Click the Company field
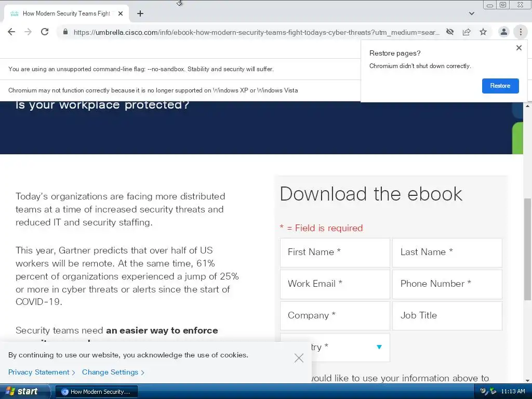This screenshot has width=532, height=399. (x=335, y=315)
